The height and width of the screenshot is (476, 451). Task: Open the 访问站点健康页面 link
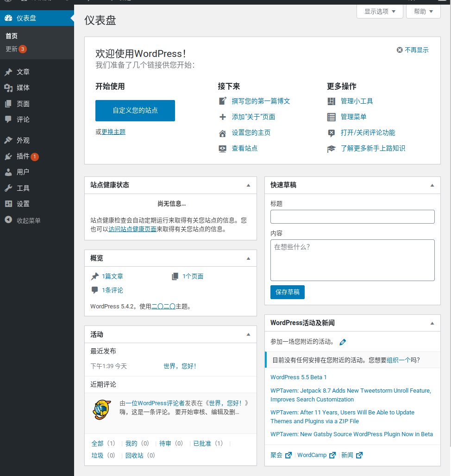pos(132,229)
